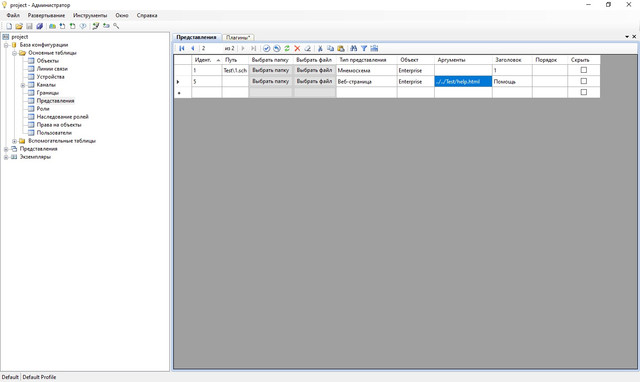Select the Права на объекты table
The height and width of the screenshot is (382, 640).
[59, 125]
